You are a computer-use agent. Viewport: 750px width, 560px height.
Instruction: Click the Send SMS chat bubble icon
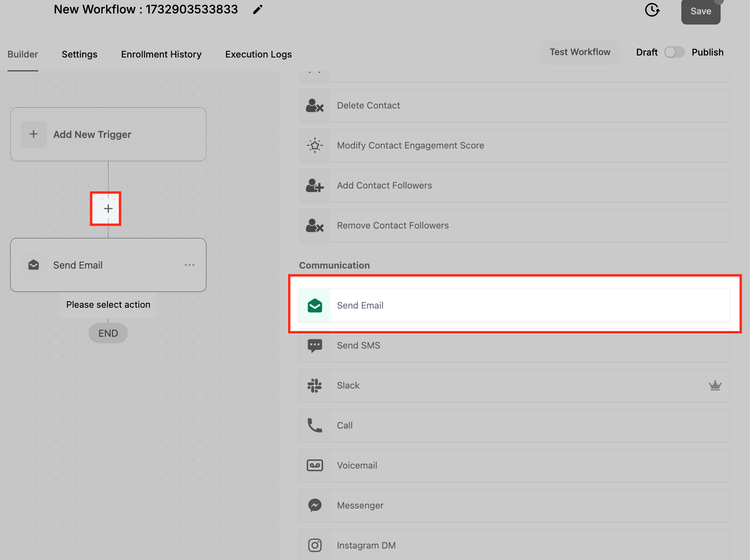point(315,345)
